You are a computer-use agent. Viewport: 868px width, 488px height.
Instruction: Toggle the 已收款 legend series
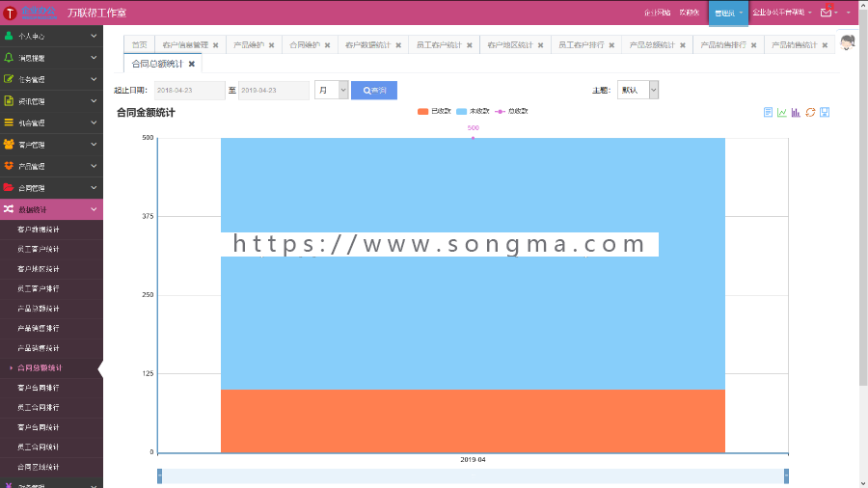coord(434,111)
